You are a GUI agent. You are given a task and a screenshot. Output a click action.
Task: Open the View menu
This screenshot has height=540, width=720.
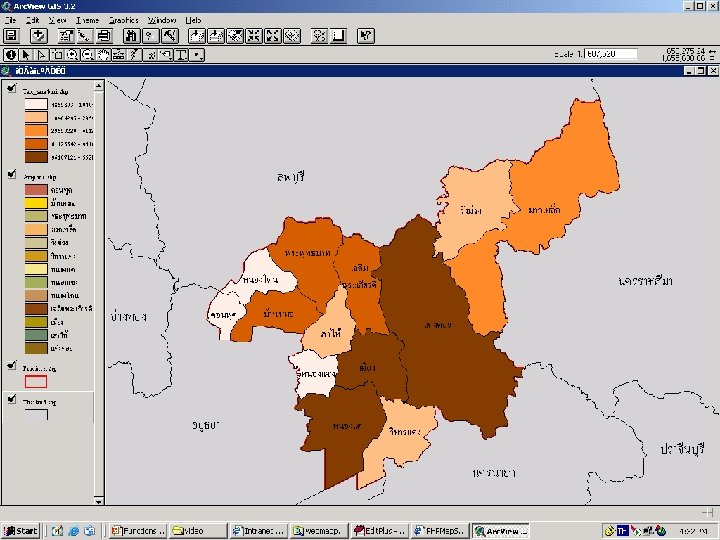(x=57, y=20)
